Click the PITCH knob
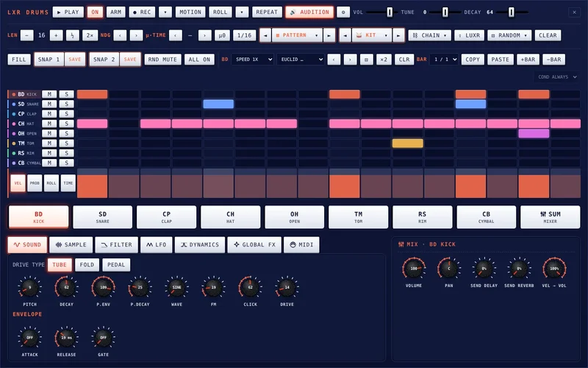588x368 pixels. tap(29, 288)
